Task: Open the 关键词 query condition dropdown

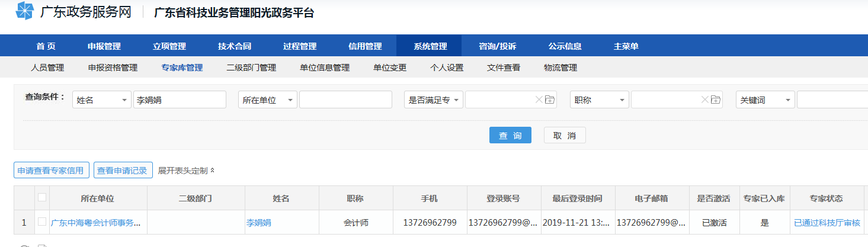Action: 765,100
